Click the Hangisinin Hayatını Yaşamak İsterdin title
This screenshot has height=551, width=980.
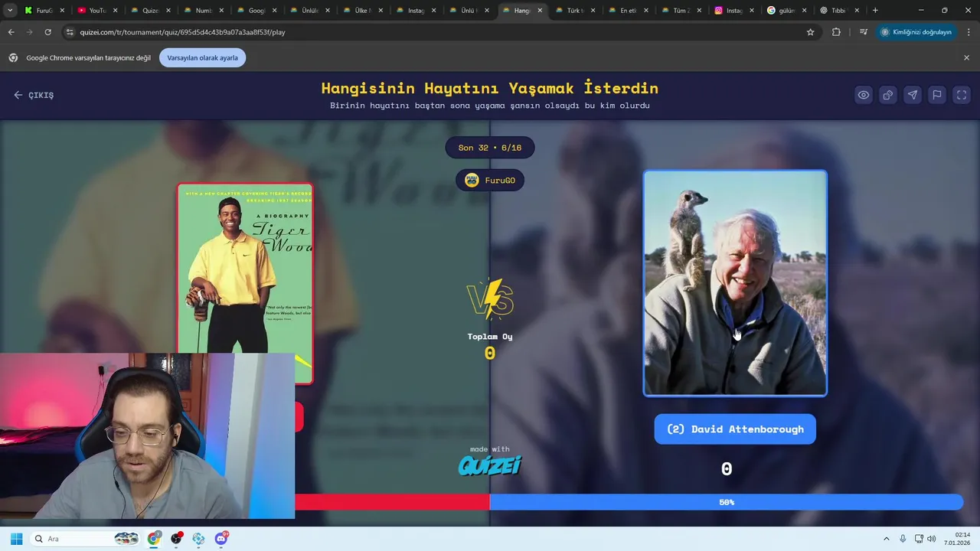pos(490,88)
